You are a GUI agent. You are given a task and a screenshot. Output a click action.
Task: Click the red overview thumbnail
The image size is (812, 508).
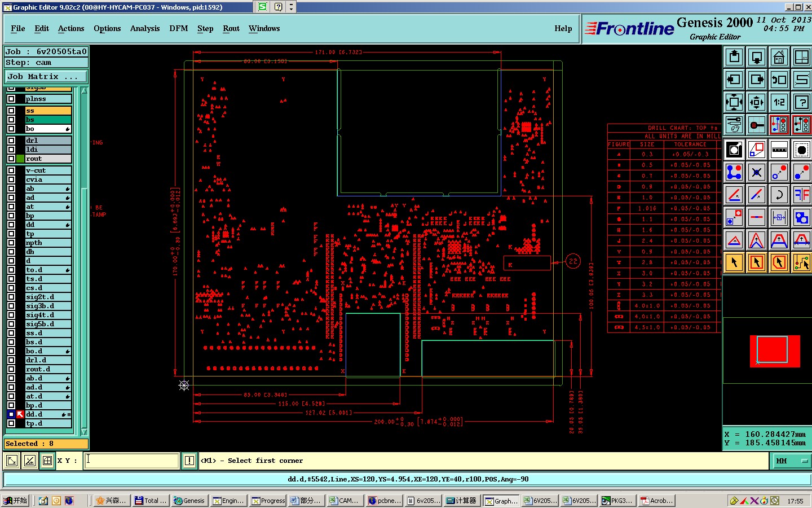(x=775, y=351)
